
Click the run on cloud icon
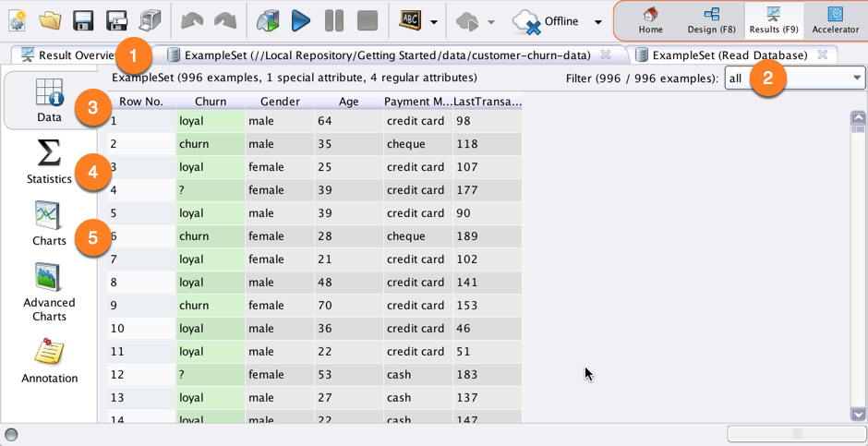(x=466, y=22)
